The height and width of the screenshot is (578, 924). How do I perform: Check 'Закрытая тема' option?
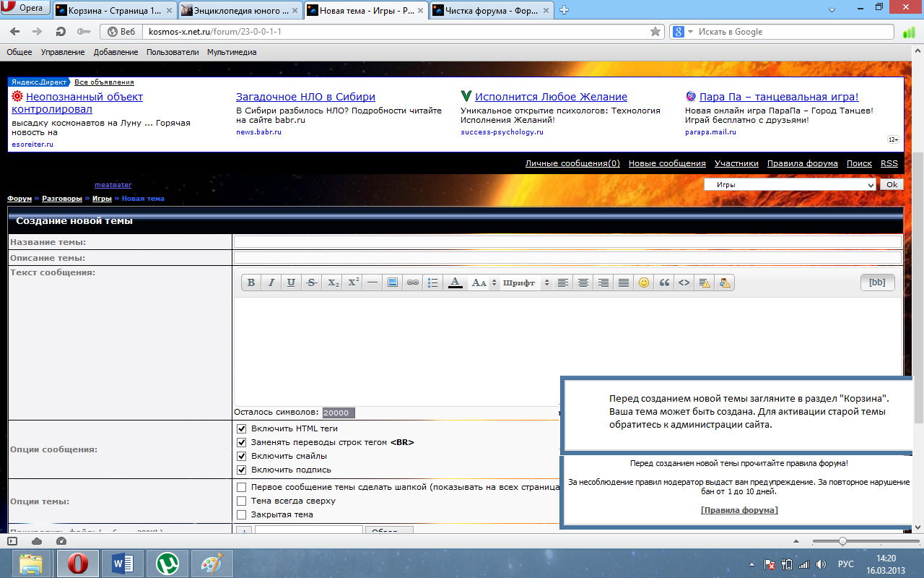tap(242, 514)
